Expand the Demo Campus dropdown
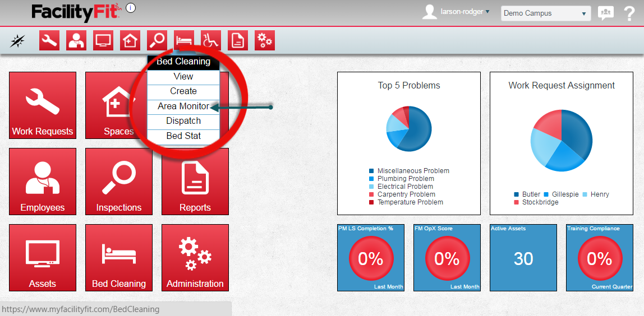This screenshot has width=644, height=316. tap(545, 13)
